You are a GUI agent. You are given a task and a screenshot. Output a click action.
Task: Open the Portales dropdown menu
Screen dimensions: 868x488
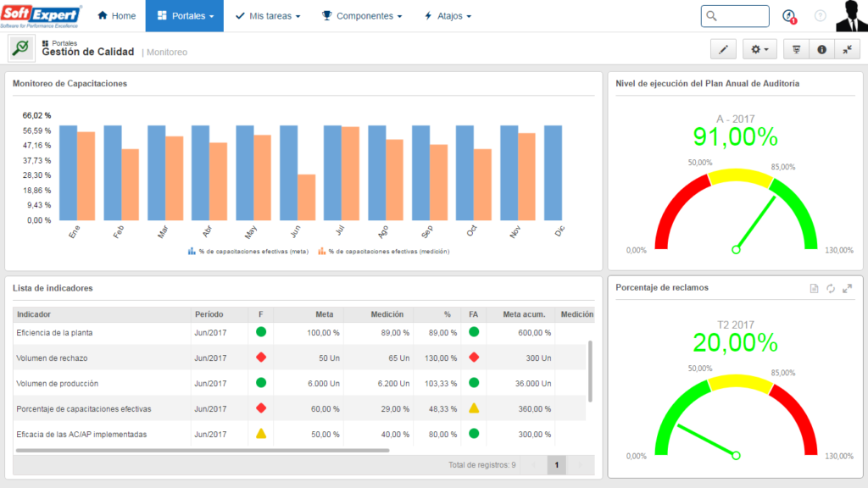click(185, 15)
